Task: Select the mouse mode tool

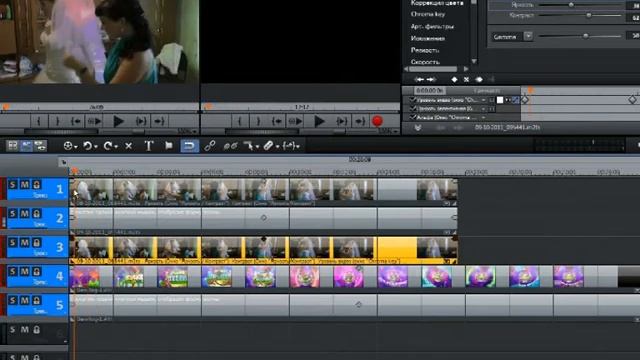Action: [248, 146]
